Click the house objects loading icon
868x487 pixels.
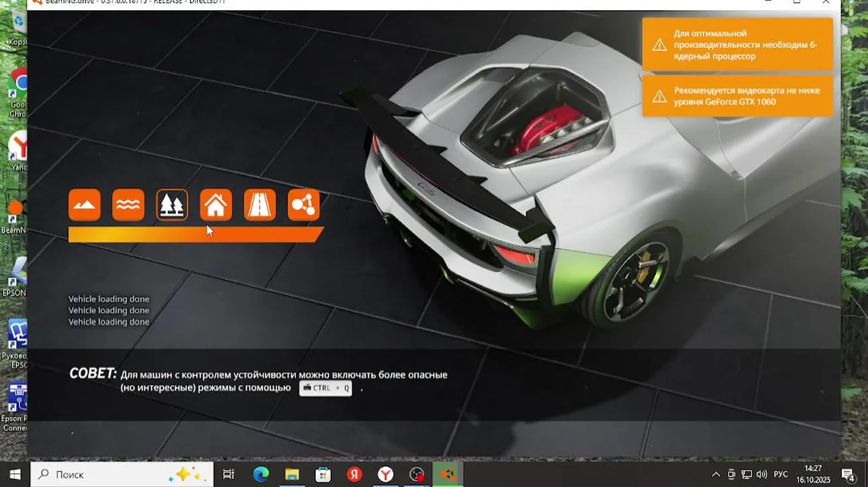click(x=216, y=205)
